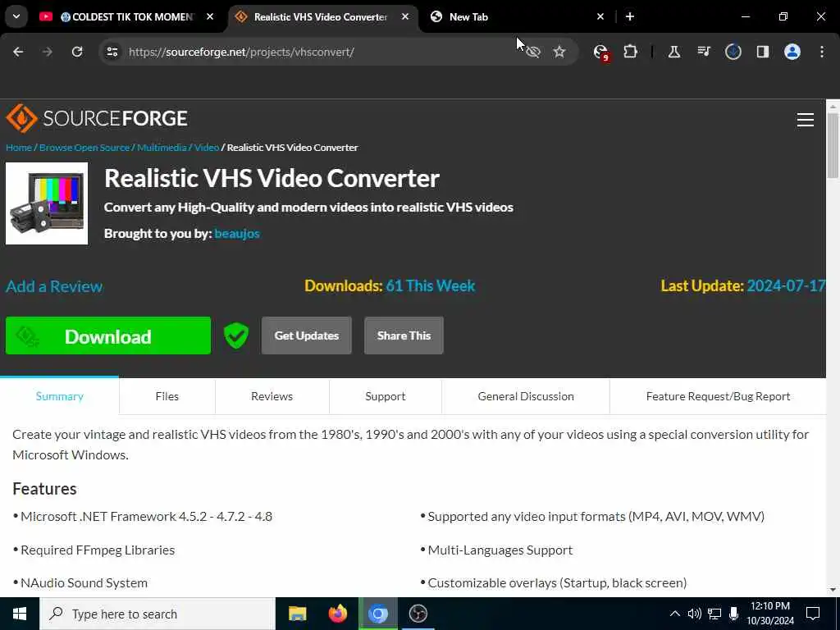Open the SourceForge hamburger menu
840x630 pixels.
pyautogui.click(x=806, y=120)
